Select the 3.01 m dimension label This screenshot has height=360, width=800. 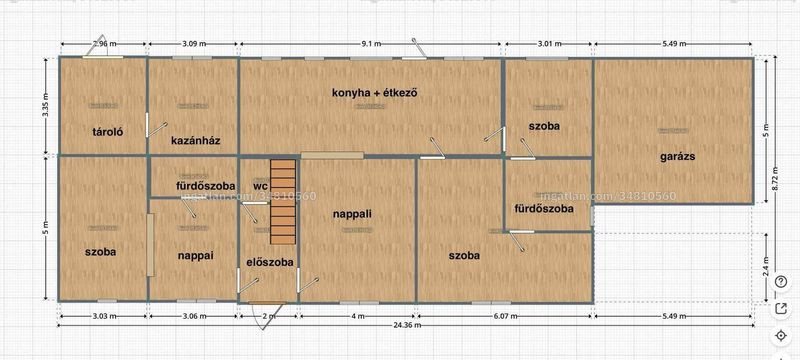549,44
